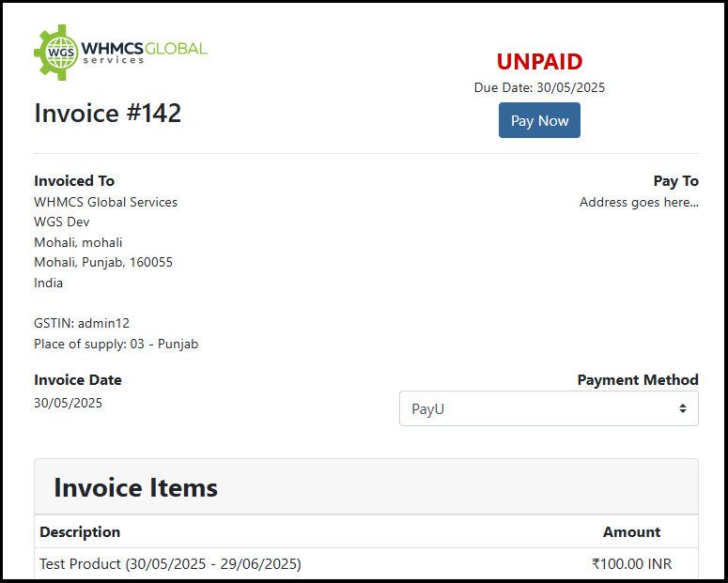Click the 'Address goes here...' text

pyautogui.click(x=639, y=202)
